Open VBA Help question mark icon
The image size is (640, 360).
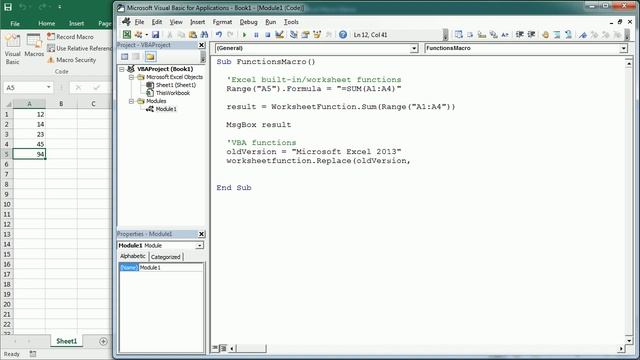click(x=343, y=35)
